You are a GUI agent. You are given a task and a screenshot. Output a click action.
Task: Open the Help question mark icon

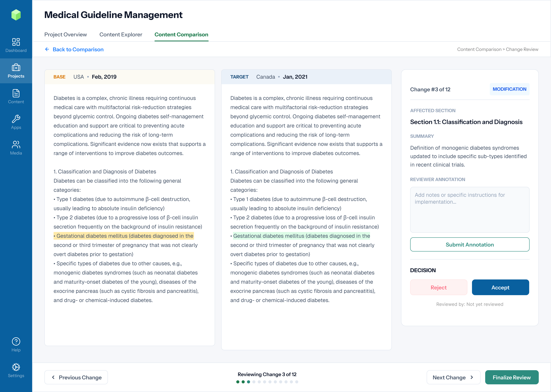click(x=16, y=342)
